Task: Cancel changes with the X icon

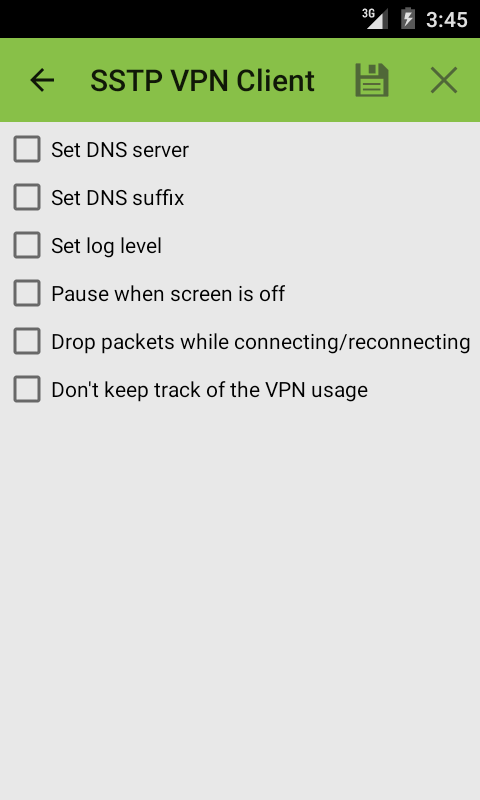Action: [444, 80]
